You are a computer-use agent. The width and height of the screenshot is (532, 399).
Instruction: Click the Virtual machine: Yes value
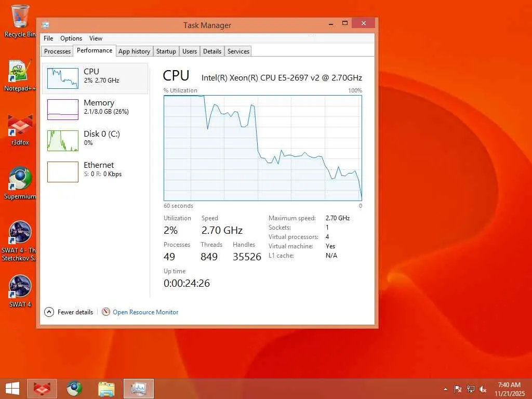330,246
